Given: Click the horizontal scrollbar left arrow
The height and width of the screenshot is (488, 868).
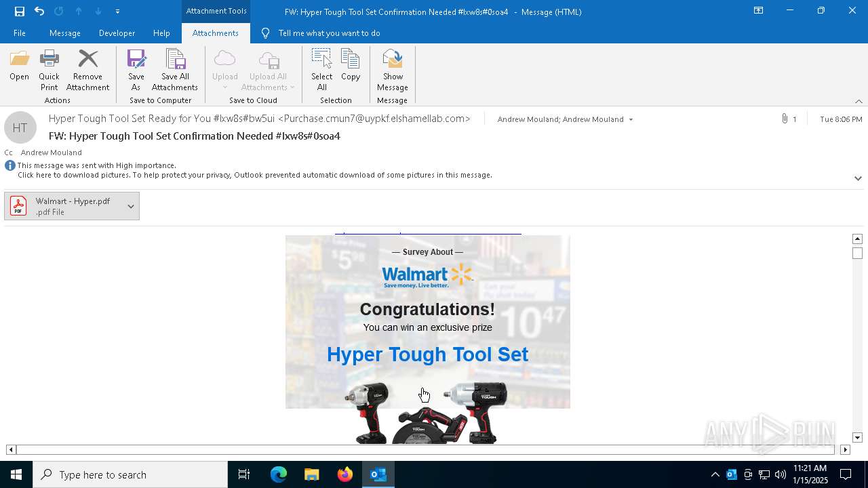Looking at the screenshot, I should [x=11, y=449].
